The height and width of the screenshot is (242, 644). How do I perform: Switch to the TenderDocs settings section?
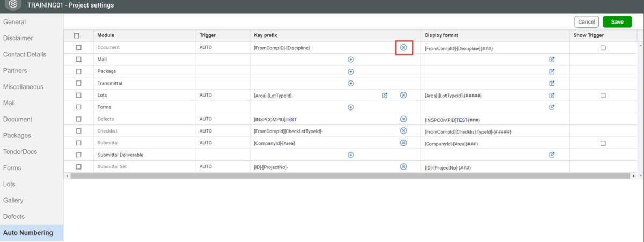tap(20, 152)
